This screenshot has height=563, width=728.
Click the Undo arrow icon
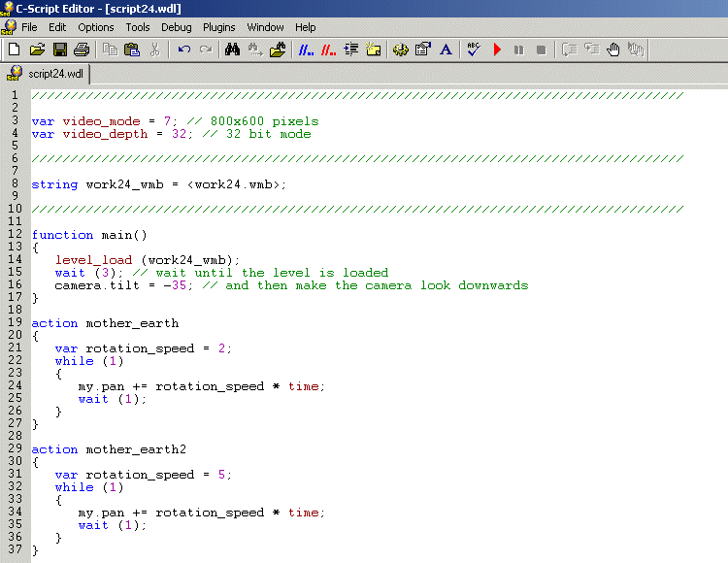[183, 50]
